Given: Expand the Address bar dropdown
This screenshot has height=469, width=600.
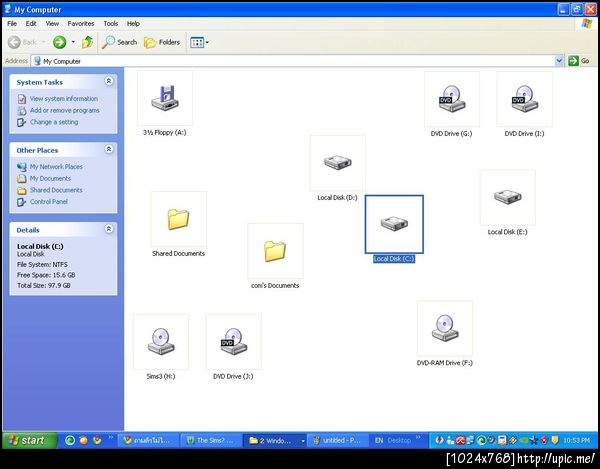Looking at the screenshot, I should (x=559, y=61).
